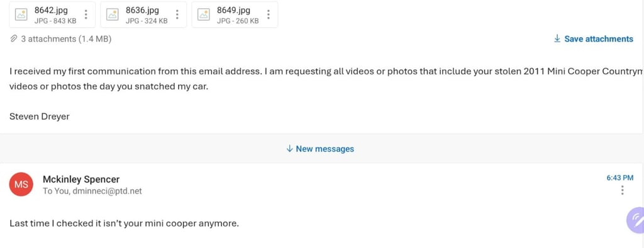Open the purple floating assistant button
Image resolution: width=644 pixels, height=248 pixels.
click(636, 220)
